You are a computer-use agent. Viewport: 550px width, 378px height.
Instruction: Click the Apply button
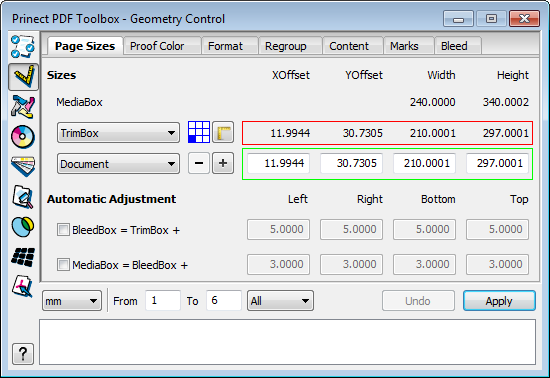coord(499,301)
